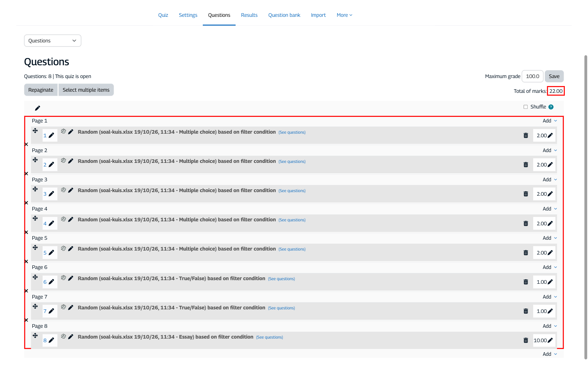Delete question 5 using trash icon
588x367 pixels.
pyautogui.click(x=526, y=253)
